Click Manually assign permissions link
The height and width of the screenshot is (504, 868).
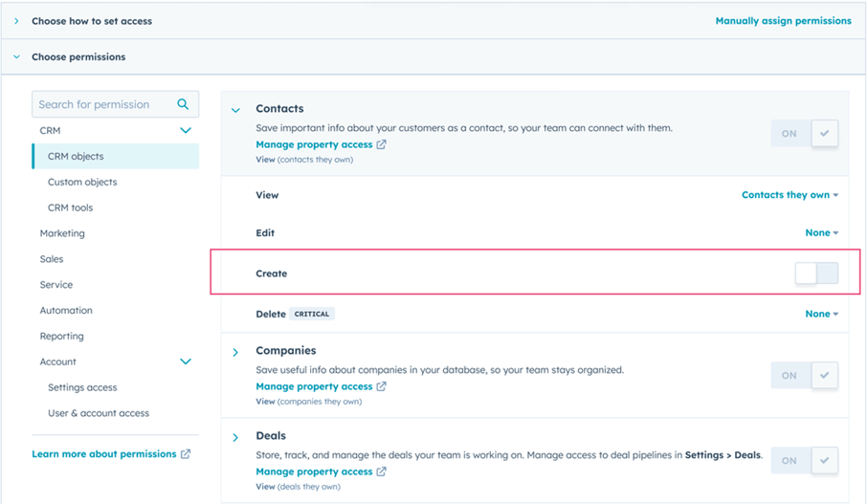[783, 21]
